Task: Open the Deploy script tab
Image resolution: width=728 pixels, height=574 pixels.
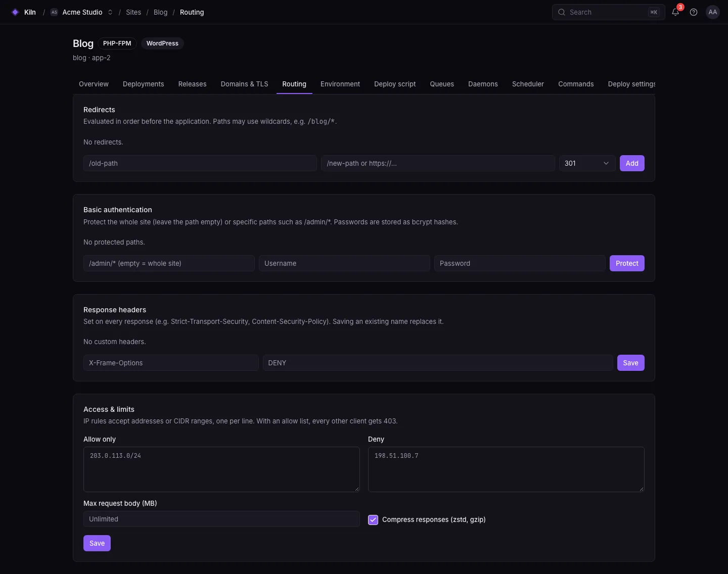Action: 395,84
